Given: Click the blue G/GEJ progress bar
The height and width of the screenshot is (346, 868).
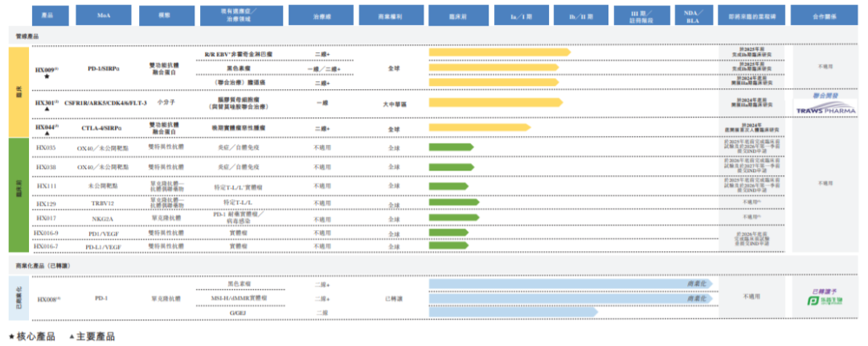Looking at the screenshot, I should tap(514, 312).
